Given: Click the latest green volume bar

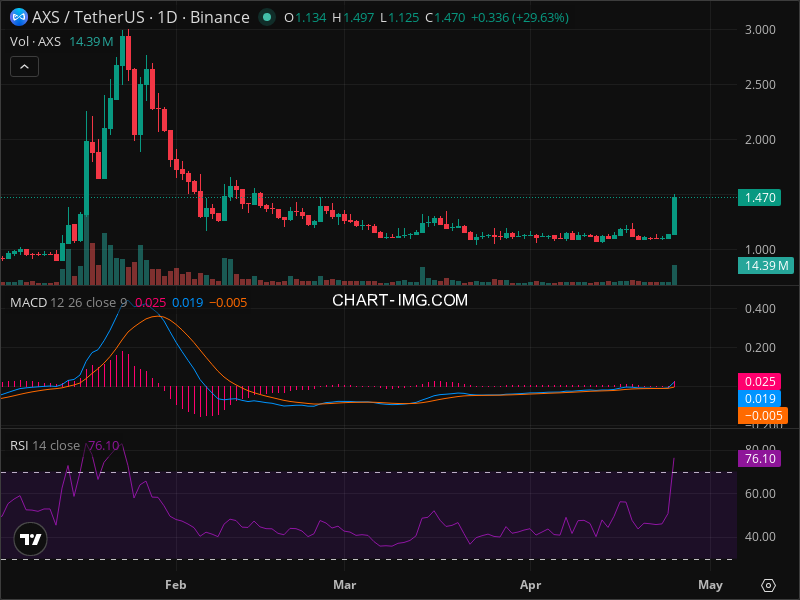Looking at the screenshot, I should (x=674, y=274).
